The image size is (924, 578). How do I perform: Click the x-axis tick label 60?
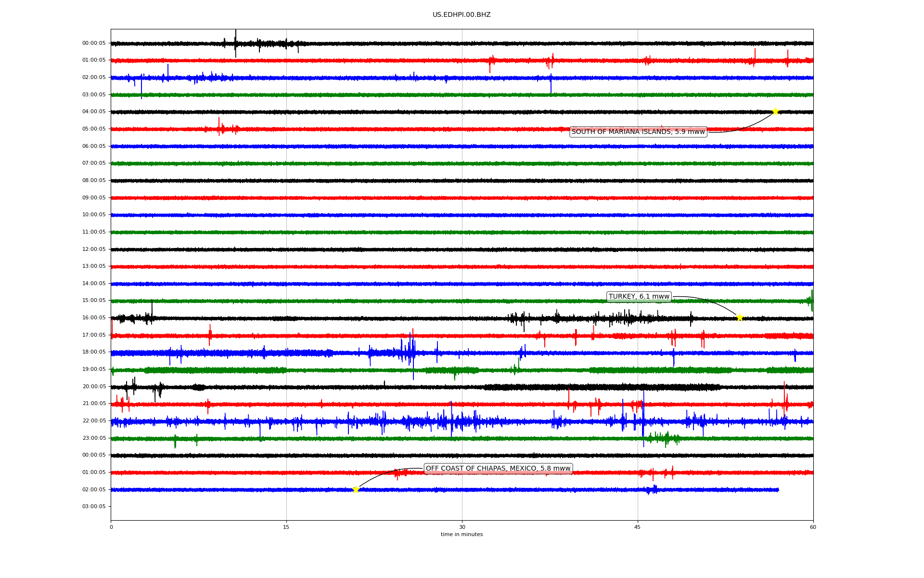813,527
